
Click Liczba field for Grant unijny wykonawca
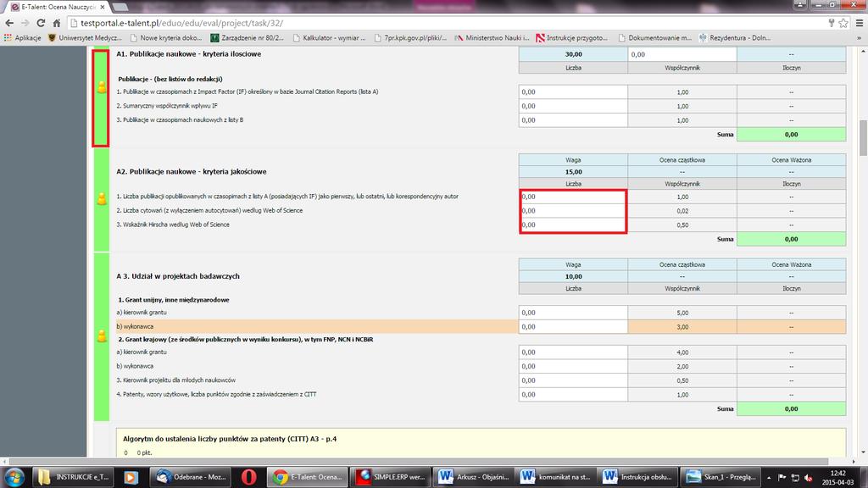[x=573, y=327]
